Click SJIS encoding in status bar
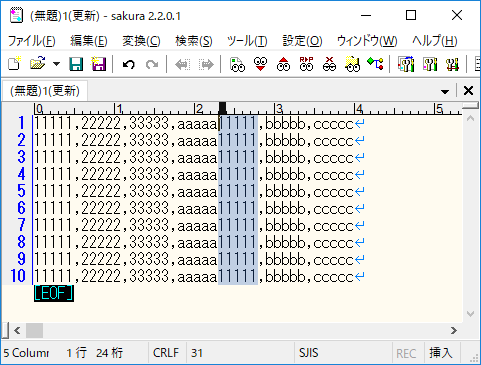Screen dimensions: 481x365 coord(309,353)
